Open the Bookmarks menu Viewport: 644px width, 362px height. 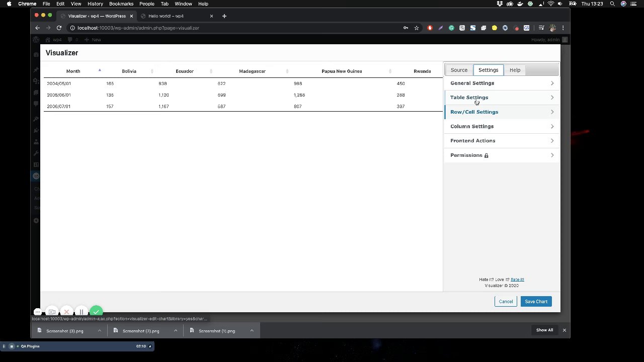(x=121, y=4)
